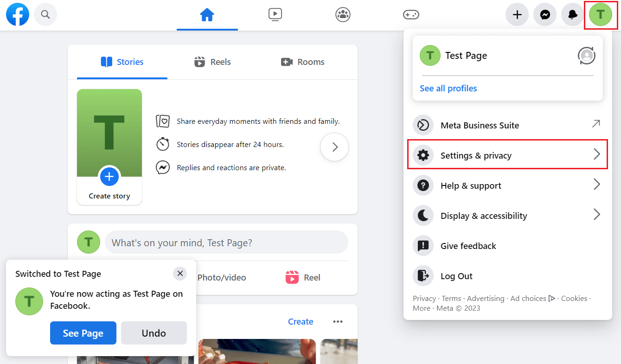Click the Ad choices footer link

coord(533,299)
